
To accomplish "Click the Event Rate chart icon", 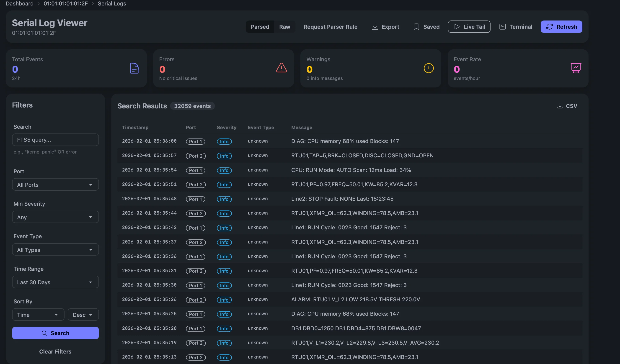I will (576, 68).
